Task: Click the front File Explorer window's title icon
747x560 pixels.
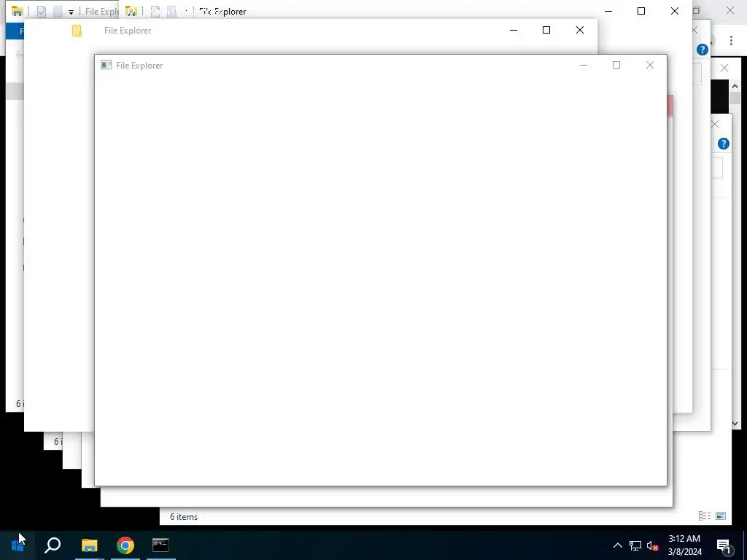Action: pos(107,65)
